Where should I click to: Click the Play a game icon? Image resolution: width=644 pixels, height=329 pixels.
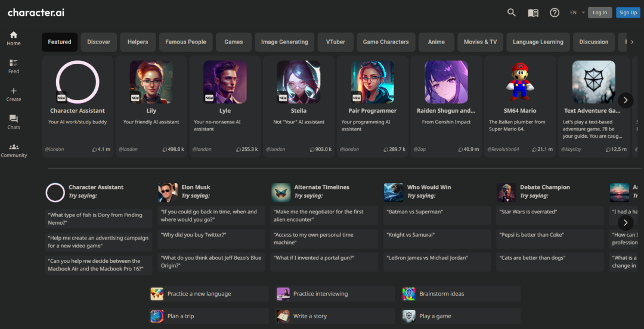pos(408,316)
